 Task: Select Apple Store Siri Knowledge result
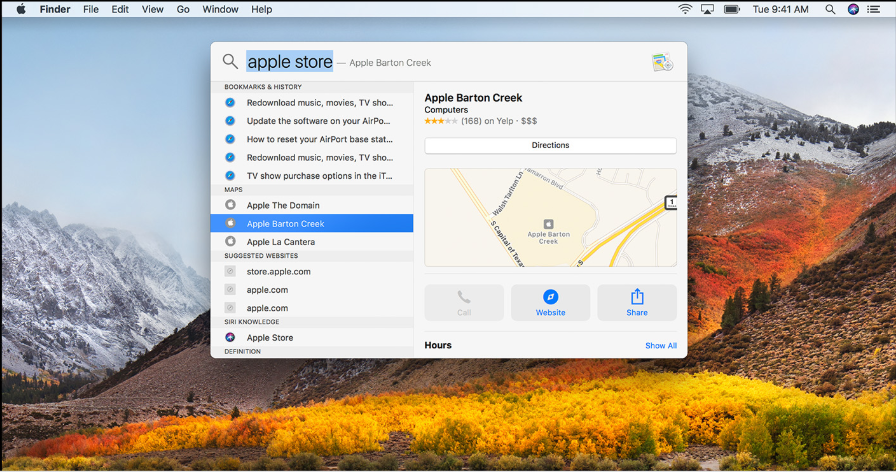(312, 338)
